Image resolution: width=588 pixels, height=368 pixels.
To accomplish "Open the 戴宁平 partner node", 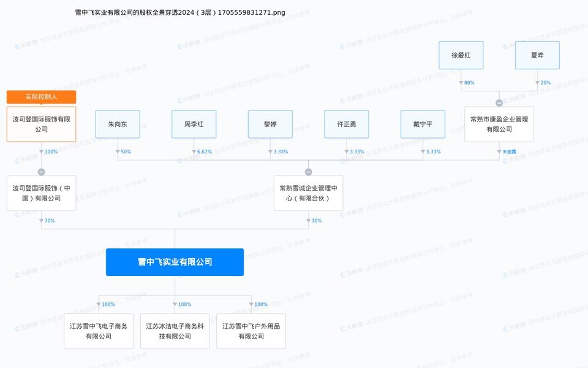I will click(x=423, y=124).
